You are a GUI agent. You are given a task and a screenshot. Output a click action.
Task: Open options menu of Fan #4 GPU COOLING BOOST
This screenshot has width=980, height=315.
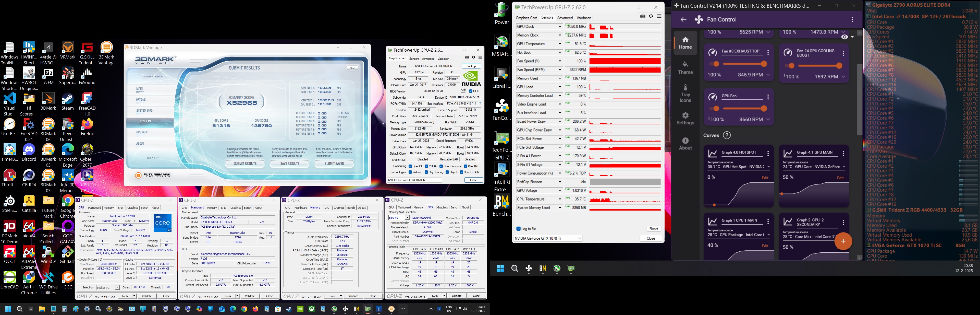[843, 54]
